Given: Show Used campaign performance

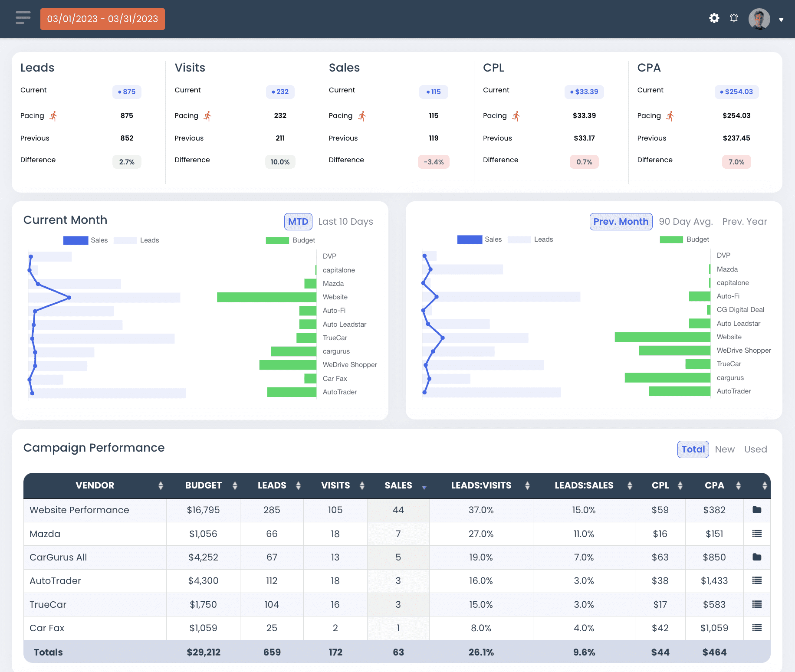Looking at the screenshot, I should point(756,449).
